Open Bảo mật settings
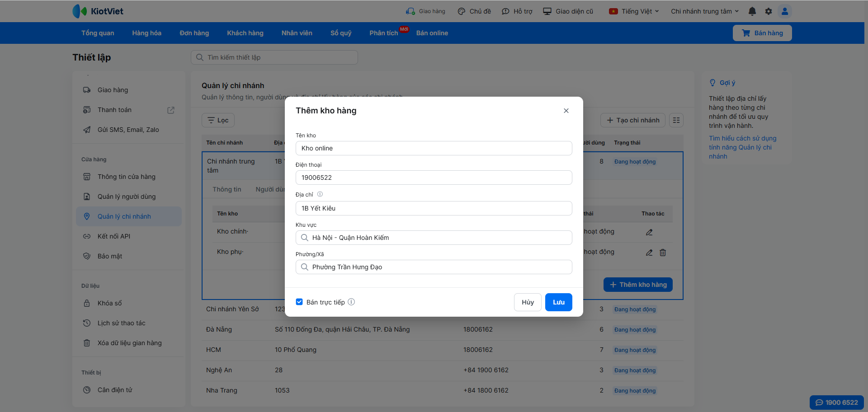The image size is (868, 412). point(129,256)
